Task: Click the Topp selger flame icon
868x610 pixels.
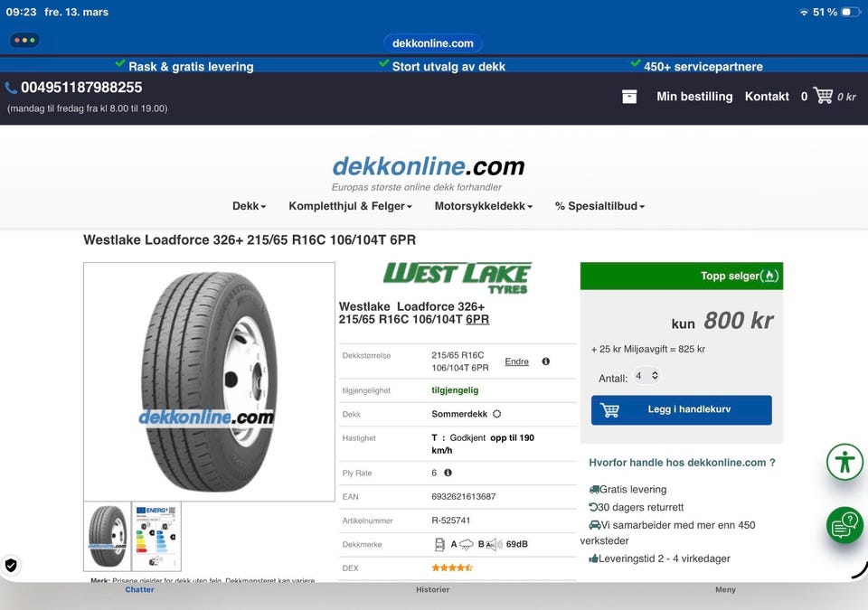Action: pyautogui.click(x=769, y=276)
